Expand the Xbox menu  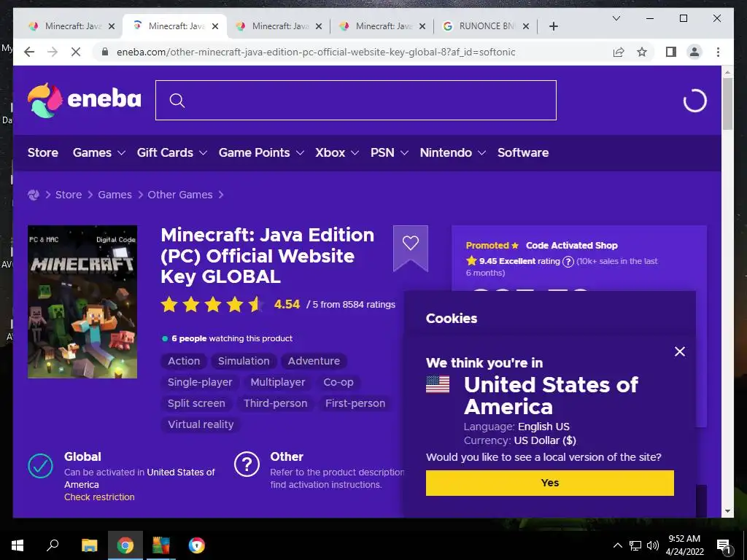337,153
